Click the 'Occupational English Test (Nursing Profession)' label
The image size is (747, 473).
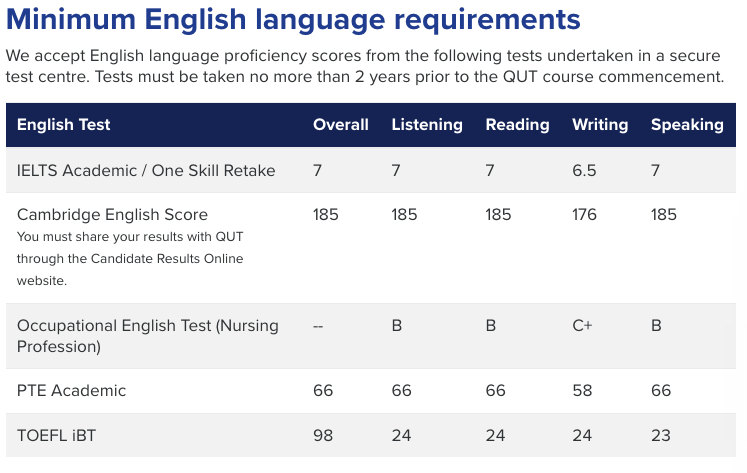[x=148, y=336]
